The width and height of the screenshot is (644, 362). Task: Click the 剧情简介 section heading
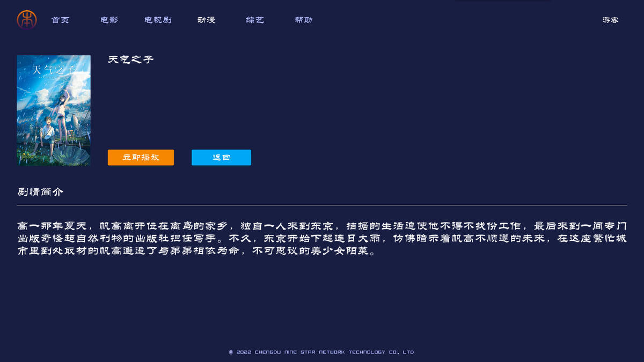click(40, 191)
